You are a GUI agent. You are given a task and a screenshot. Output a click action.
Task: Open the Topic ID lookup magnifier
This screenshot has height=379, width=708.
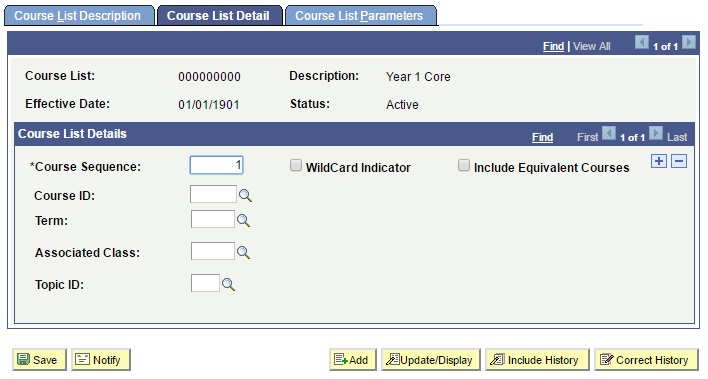tap(228, 285)
